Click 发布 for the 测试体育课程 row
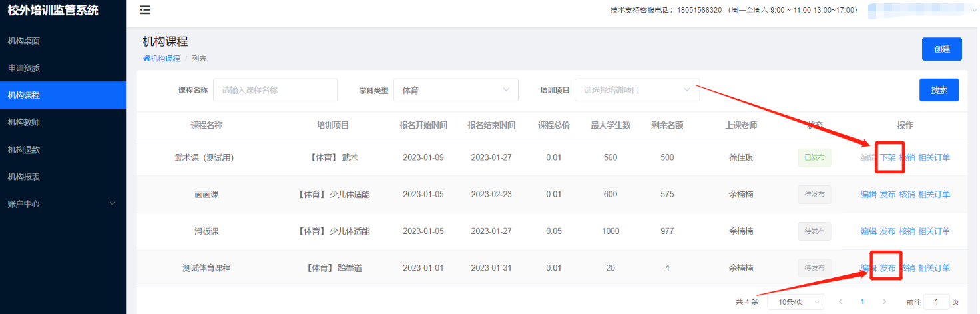The width and height of the screenshot is (980, 314). [887, 268]
